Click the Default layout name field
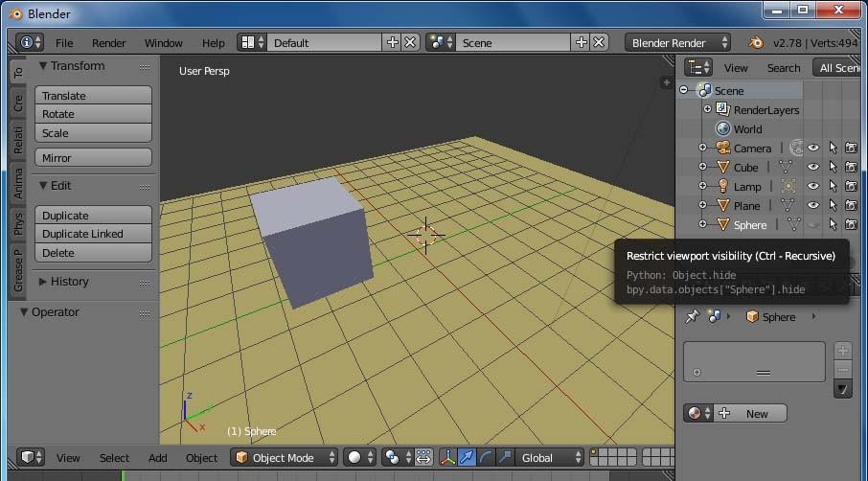This screenshot has height=481, width=868. tap(325, 42)
